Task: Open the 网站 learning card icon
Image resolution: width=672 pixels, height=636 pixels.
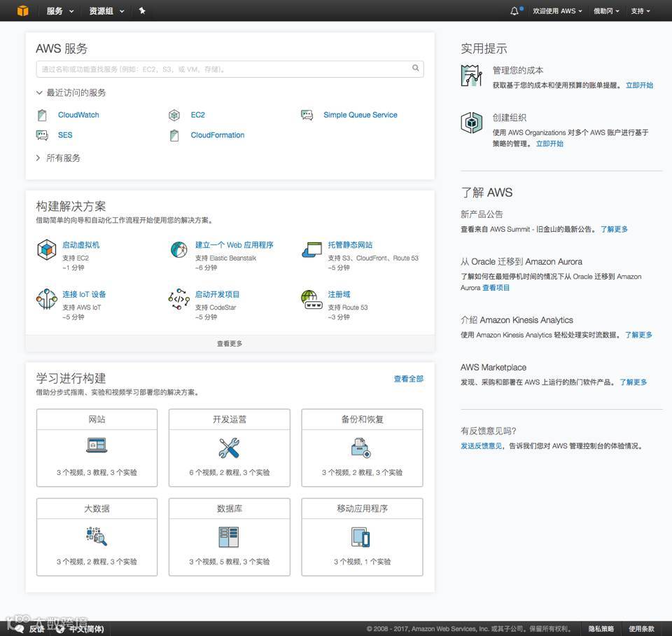Action: click(97, 445)
